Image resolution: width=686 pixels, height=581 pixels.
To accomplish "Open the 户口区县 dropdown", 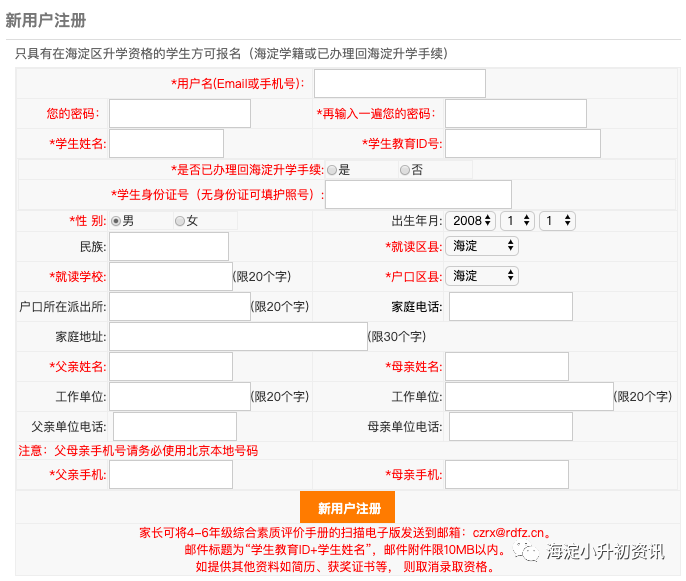I will click(482, 276).
